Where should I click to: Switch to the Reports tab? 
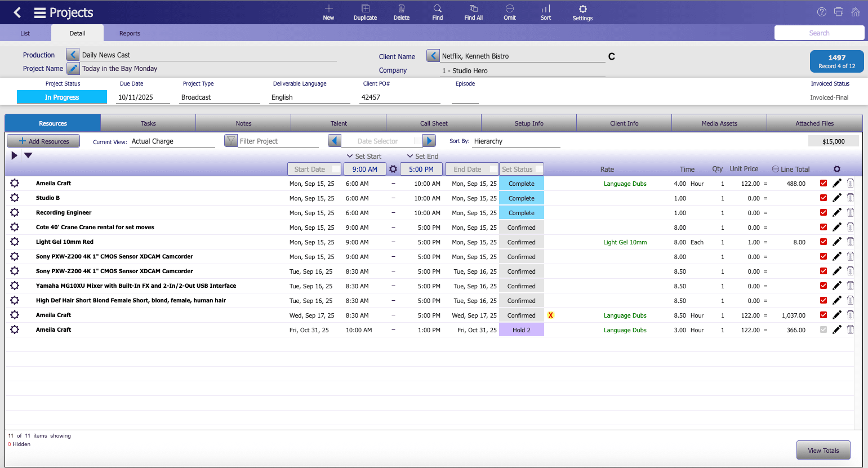(130, 33)
